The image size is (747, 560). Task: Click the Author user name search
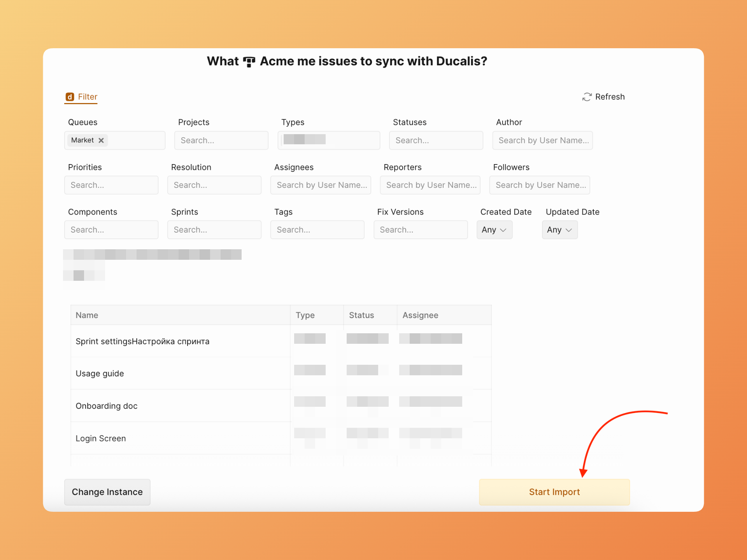click(542, 140)
